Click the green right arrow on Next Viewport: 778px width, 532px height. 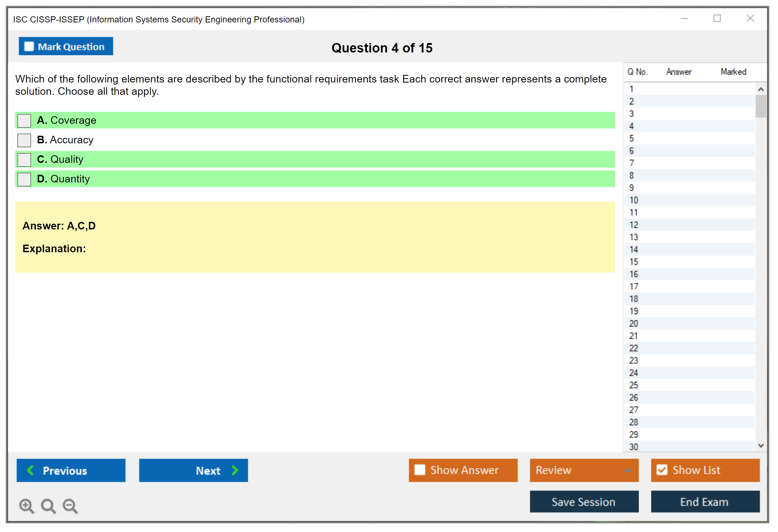pyautogui.click(x=235, y=470)
